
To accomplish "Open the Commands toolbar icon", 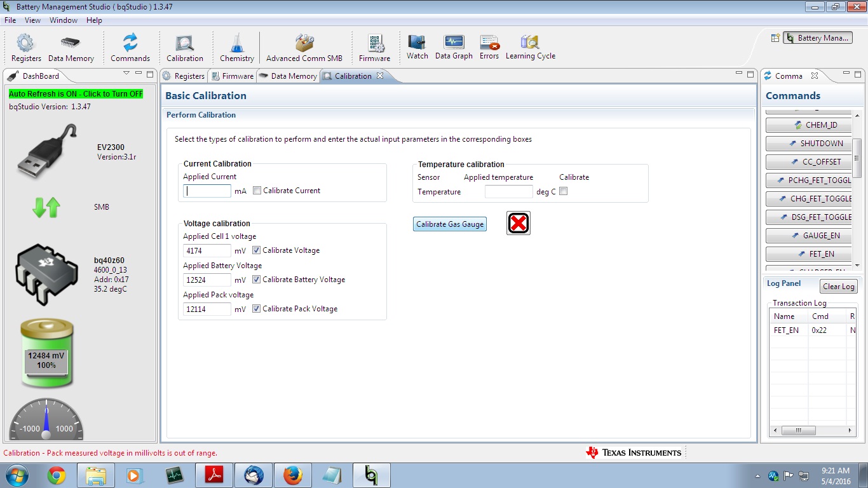I will click(130, 48).
